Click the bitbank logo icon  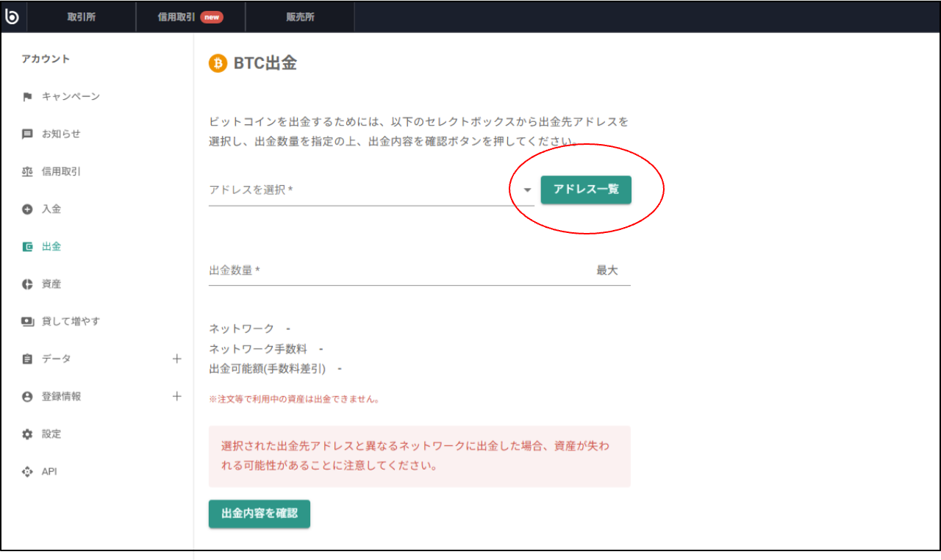pos(12,16)
